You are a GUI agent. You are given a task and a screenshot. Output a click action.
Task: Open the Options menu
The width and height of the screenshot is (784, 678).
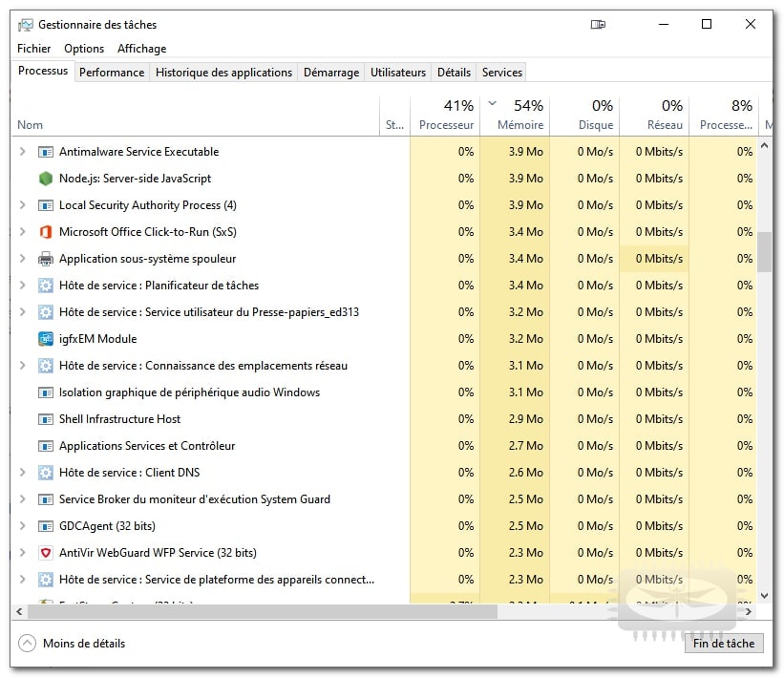84,49
